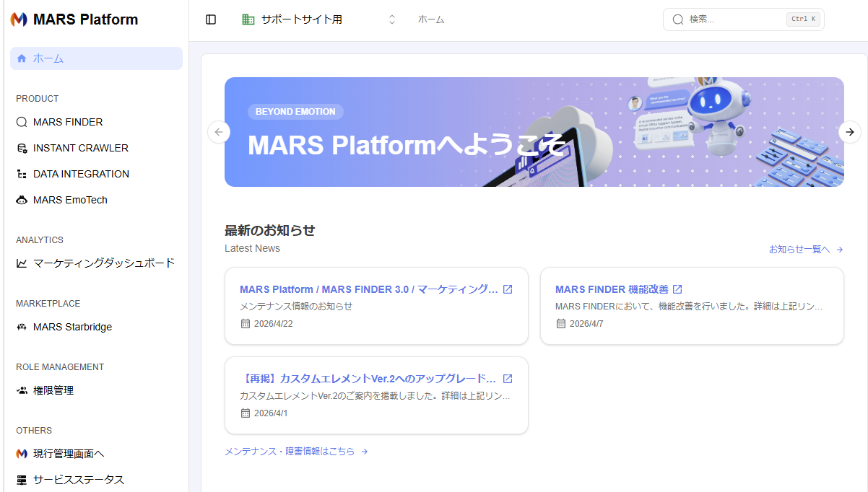Click the Ctrl K shortcut badge
Image resolution: width=868 pixels, height=492 pixels.
click(803, 19)
